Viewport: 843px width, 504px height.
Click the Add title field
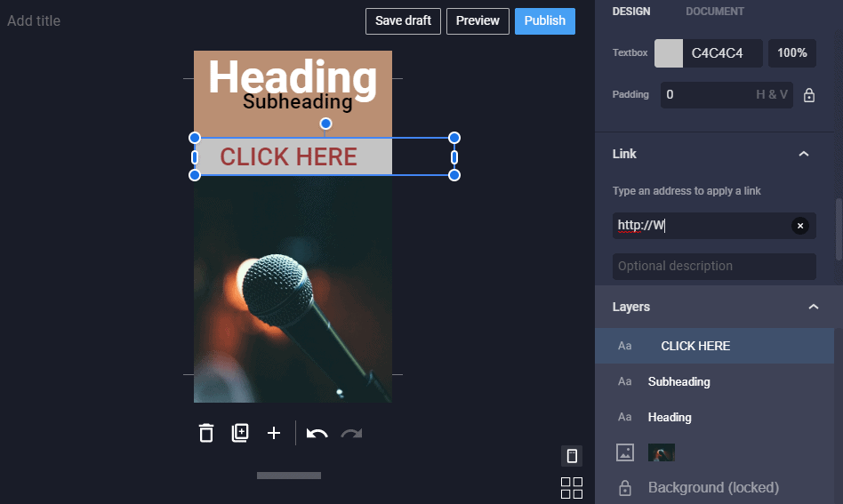point(34,21)
